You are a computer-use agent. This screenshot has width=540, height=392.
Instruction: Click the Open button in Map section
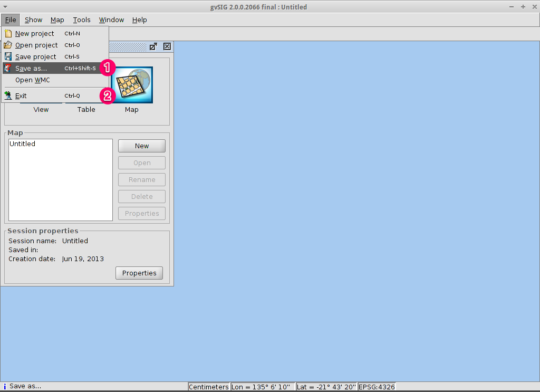(142, 162)
